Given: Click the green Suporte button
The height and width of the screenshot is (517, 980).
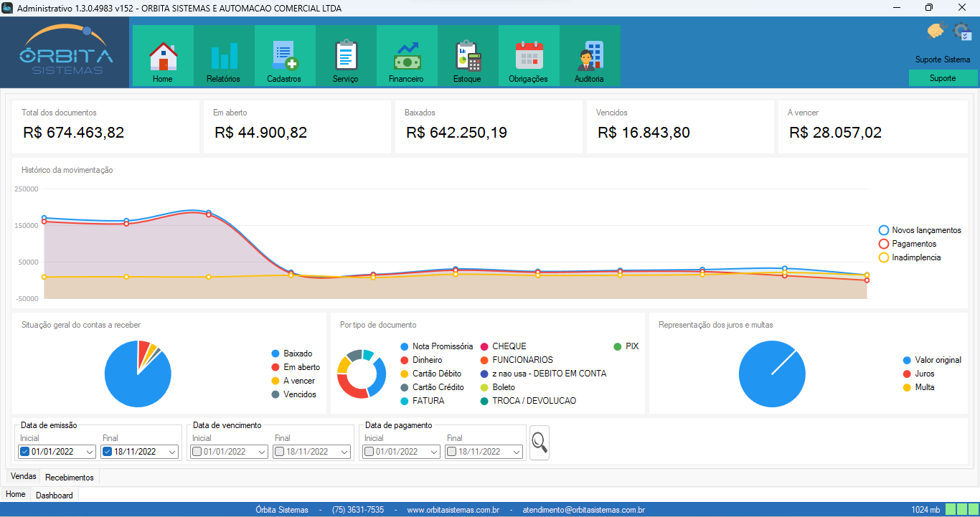Looking at the screenshot, I should click(943, 77).
